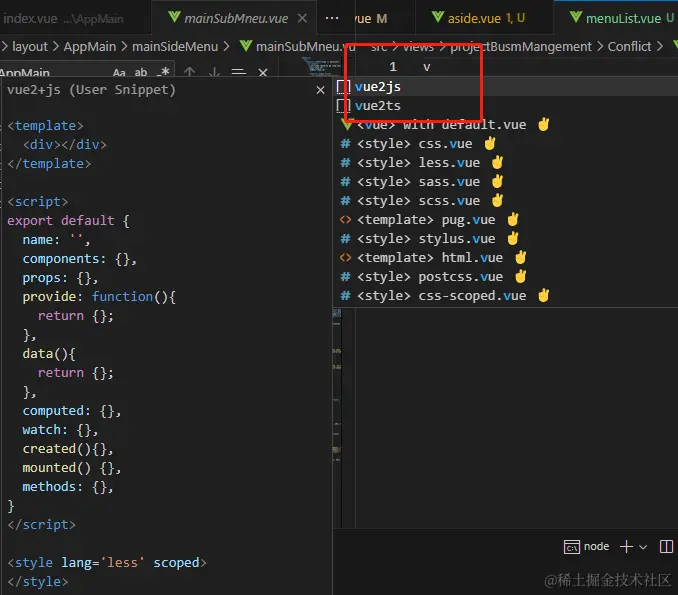Click line 1 in editor gutter

(393, 67)
